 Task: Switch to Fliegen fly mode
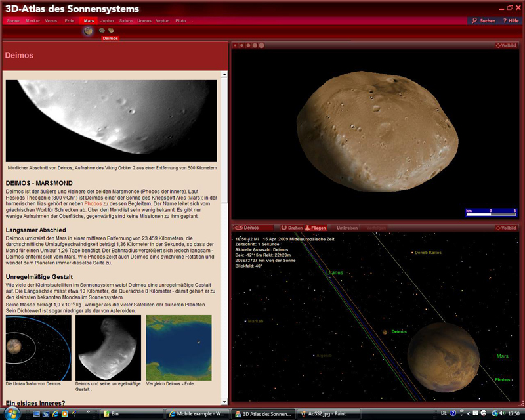coord(316,228)
